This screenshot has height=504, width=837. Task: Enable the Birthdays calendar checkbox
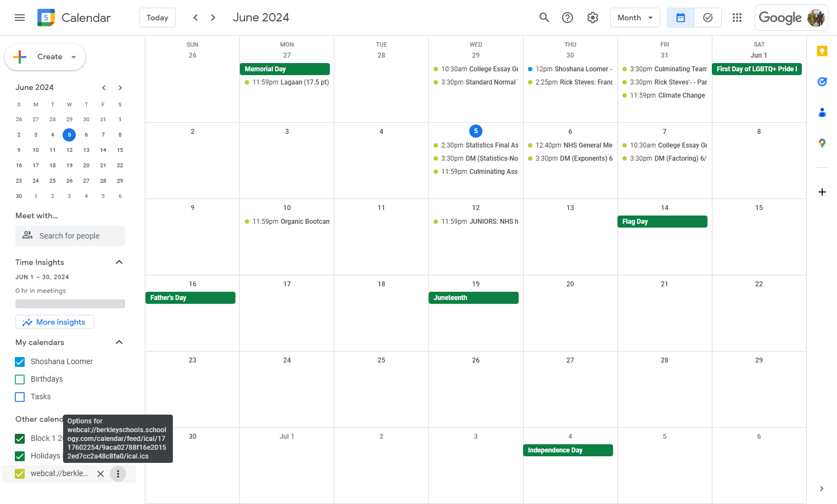click(x=20, y=380)
